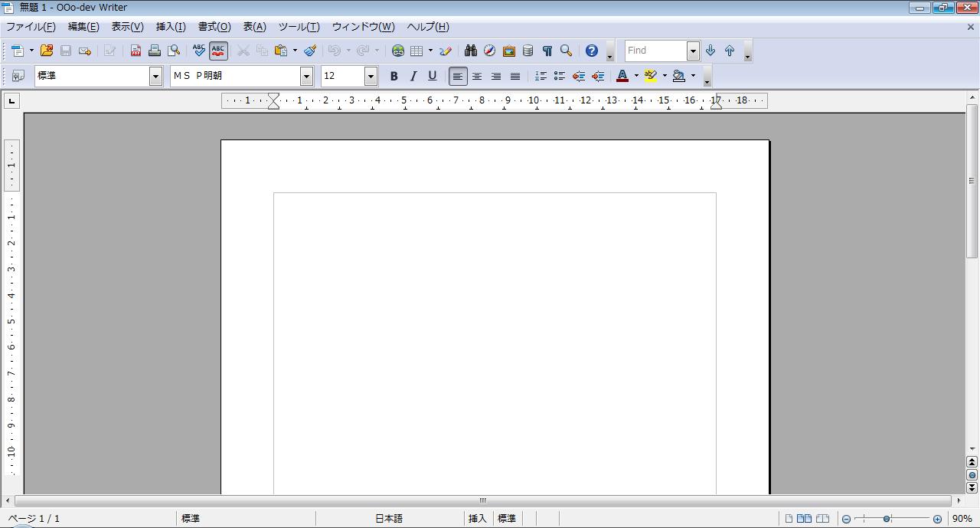Toggle Bold formatting
The width and height of the screenshot is (980, 528).
pyautogui.click(x=394, y=76)
